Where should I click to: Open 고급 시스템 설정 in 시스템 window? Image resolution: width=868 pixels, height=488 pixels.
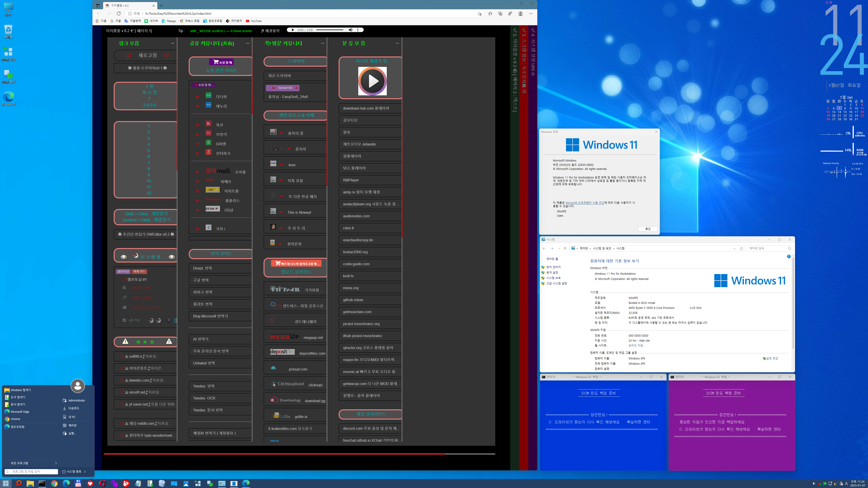(556, 284)
